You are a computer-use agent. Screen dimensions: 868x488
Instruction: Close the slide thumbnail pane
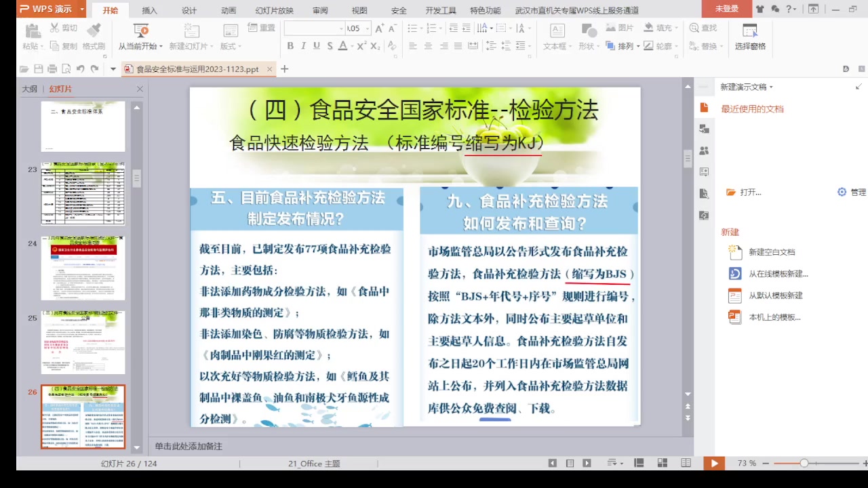coord(140,89)
